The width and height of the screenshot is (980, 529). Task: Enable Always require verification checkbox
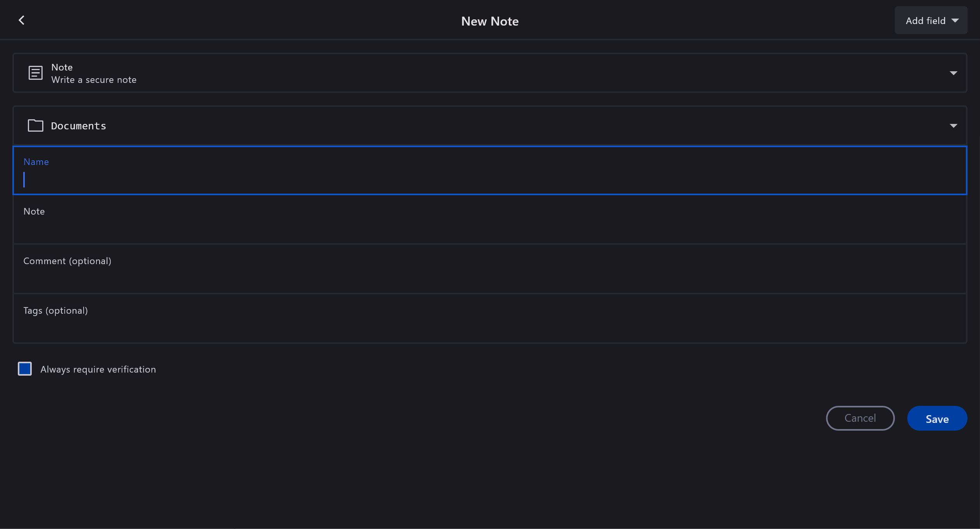25,369
